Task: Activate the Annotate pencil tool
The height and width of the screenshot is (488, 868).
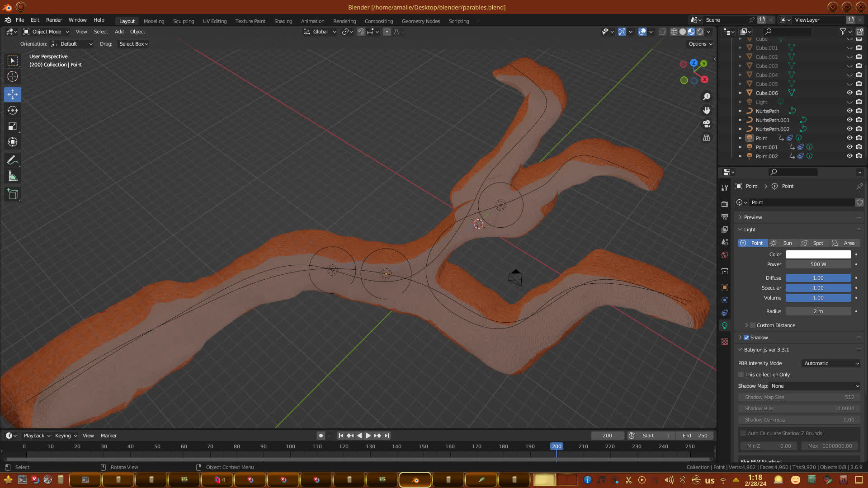Action: [13, 160]
